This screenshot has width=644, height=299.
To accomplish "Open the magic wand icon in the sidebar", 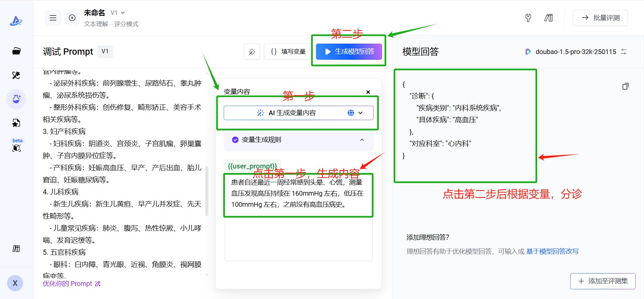I will (x=16, y=75).
